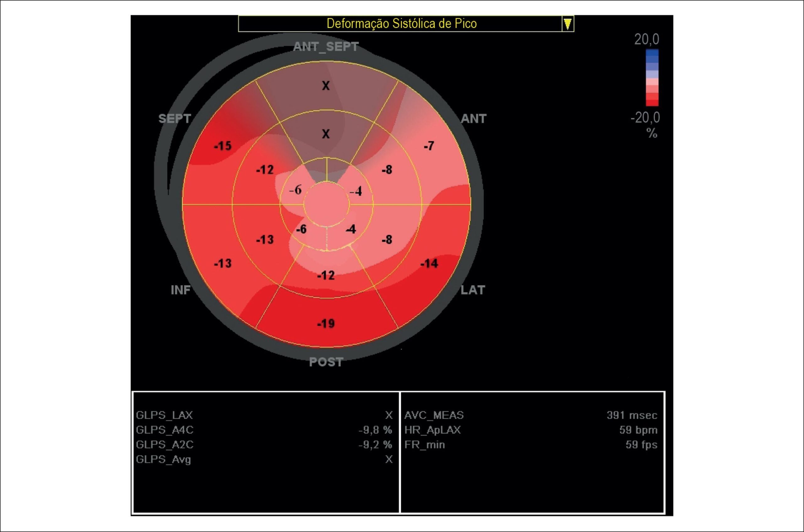Click the basal inferior -13 value
Viewport: 804px width, 532px height.
tap(223, 263)
